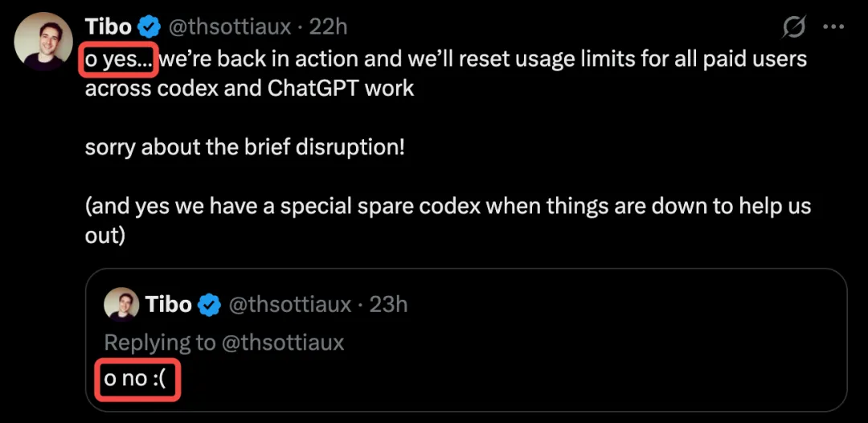Screen dimensions: 868x423
Task: Click the small avatar in quoted post
Action: 121,304
